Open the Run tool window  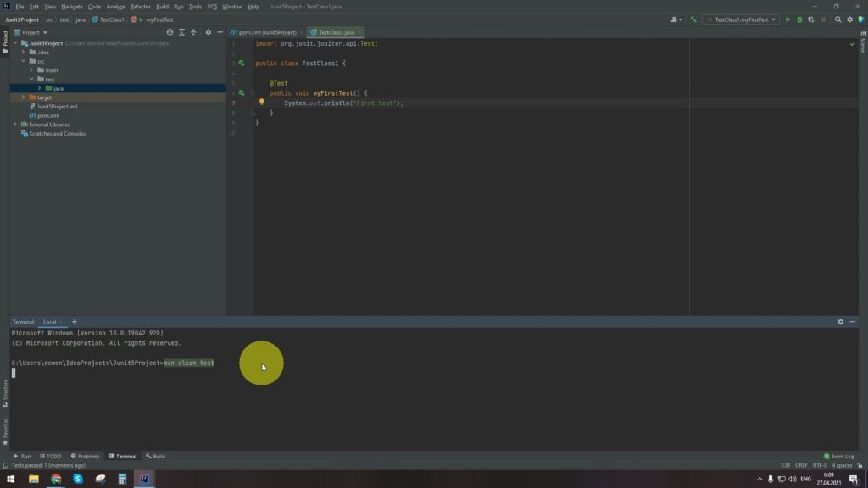tap(22, 457)
